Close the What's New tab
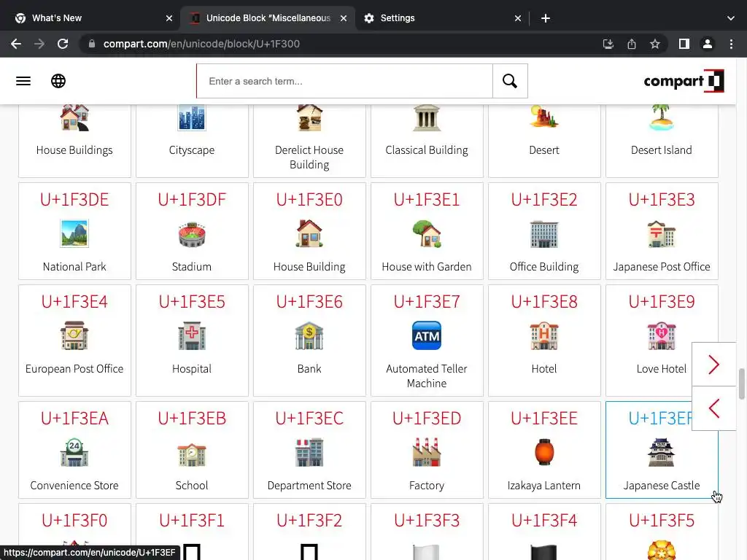The image size is (747, 560). 169,18
